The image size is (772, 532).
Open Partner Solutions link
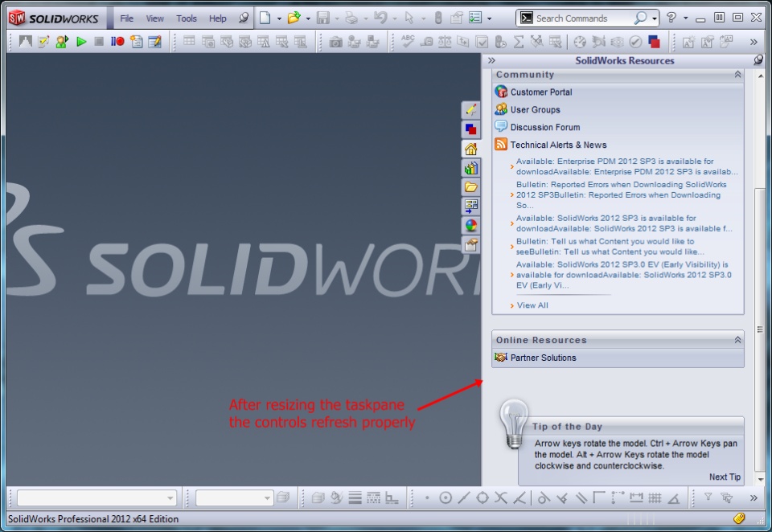(543, 358)
